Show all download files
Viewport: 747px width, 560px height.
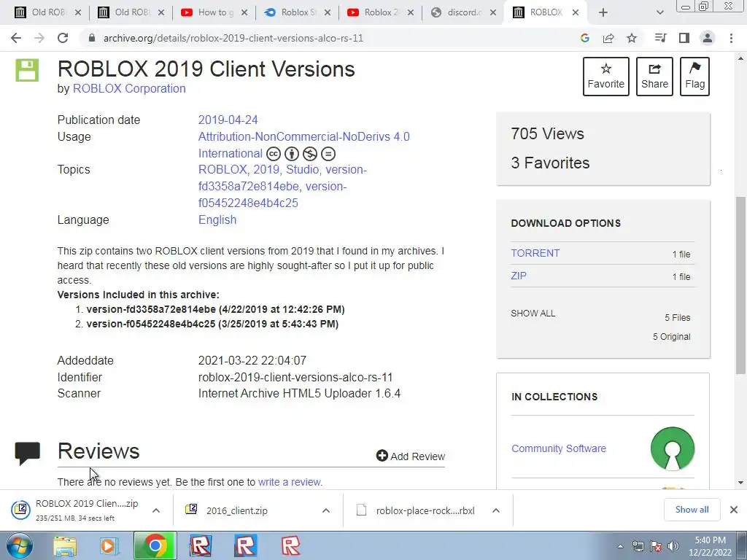(533, 314)
